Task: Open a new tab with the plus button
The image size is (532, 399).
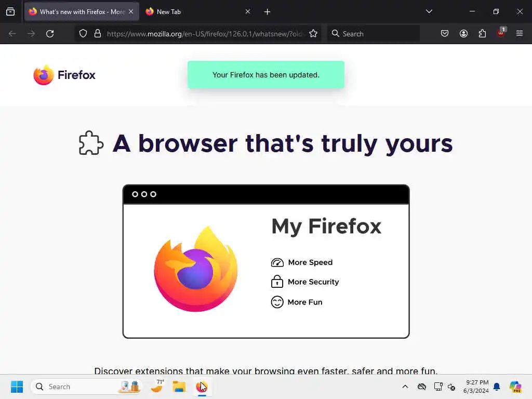Action: [267, 12]
